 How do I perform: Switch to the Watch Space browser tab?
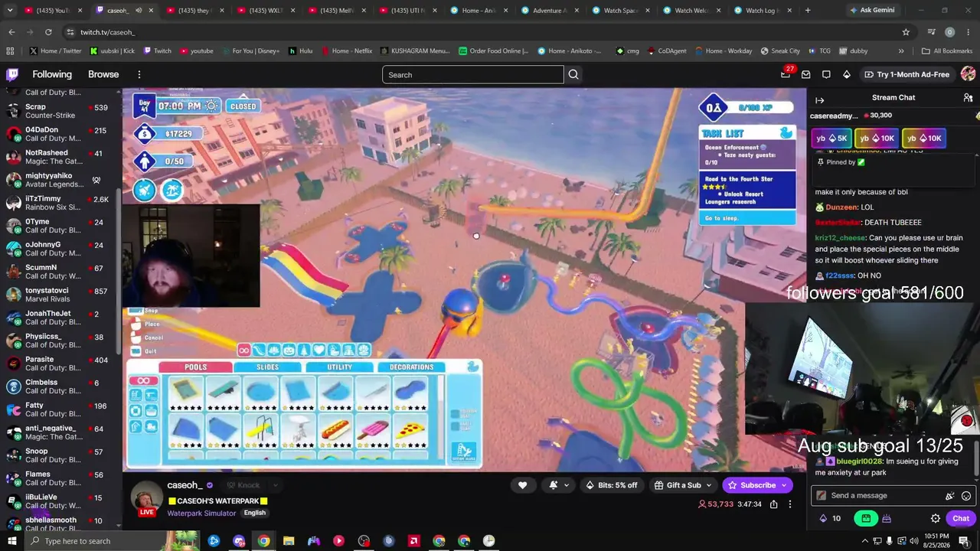620,11
